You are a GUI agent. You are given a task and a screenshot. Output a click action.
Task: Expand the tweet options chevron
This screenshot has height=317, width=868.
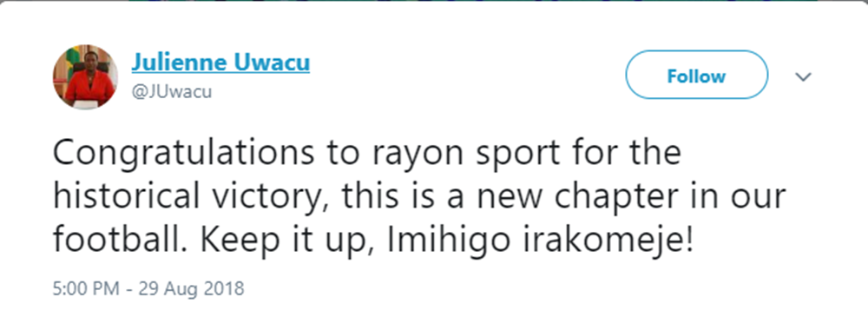click(x=803, y=76)
